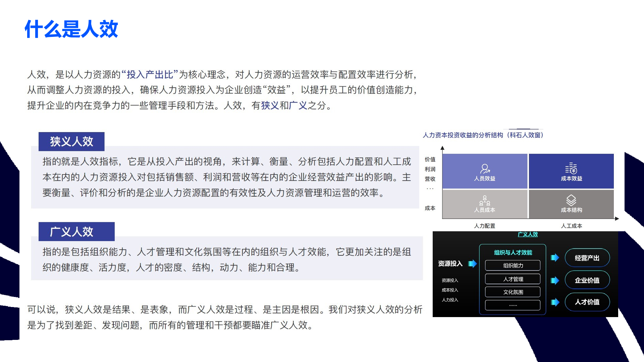
Task: Click the 人力配置 axis label
Action: [x=485, y=226]
